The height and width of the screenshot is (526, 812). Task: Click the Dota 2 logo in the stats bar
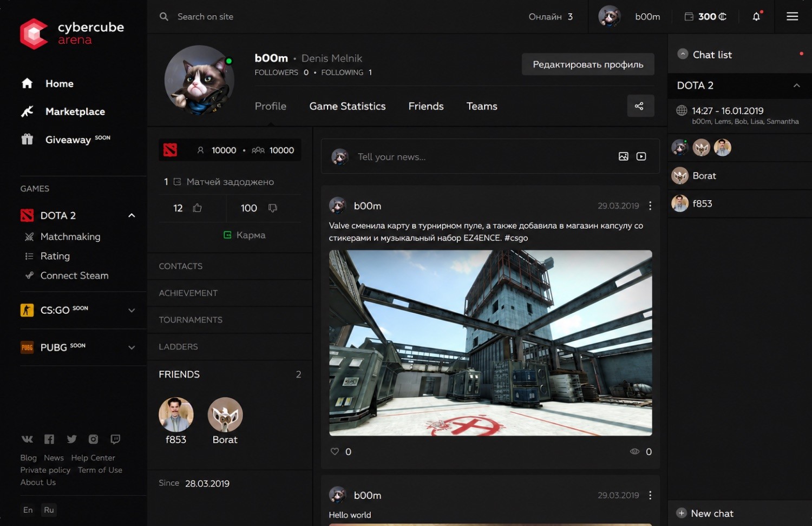point(170,150)
